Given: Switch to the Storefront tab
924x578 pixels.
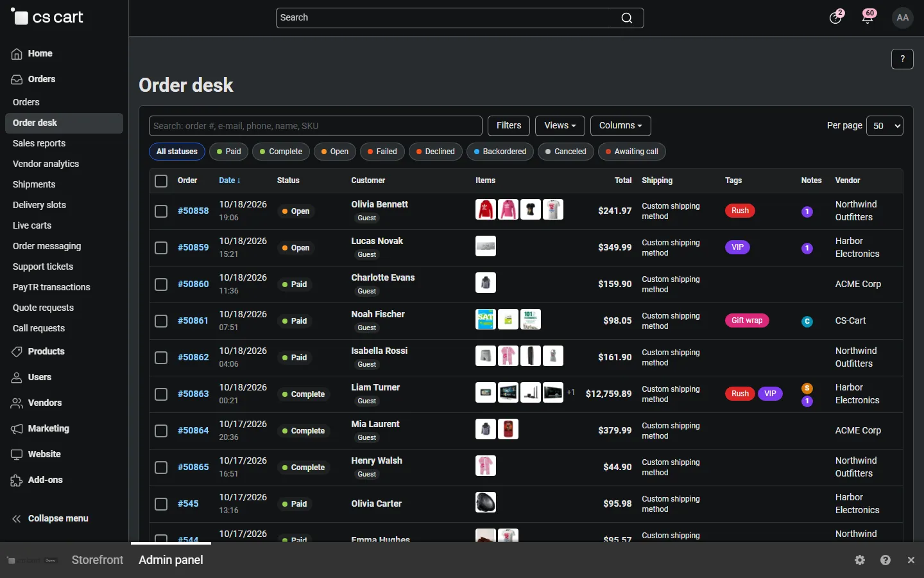Looking at the screenshot, I should point(98,560).
